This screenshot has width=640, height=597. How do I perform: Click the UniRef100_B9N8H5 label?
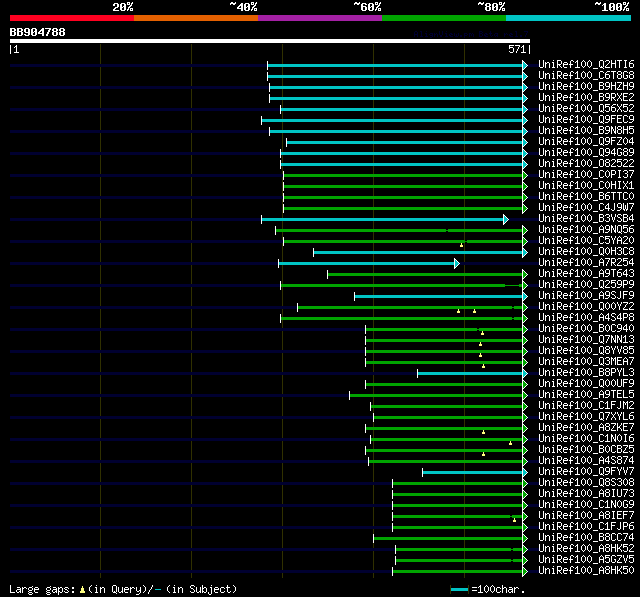coord(586,131)
